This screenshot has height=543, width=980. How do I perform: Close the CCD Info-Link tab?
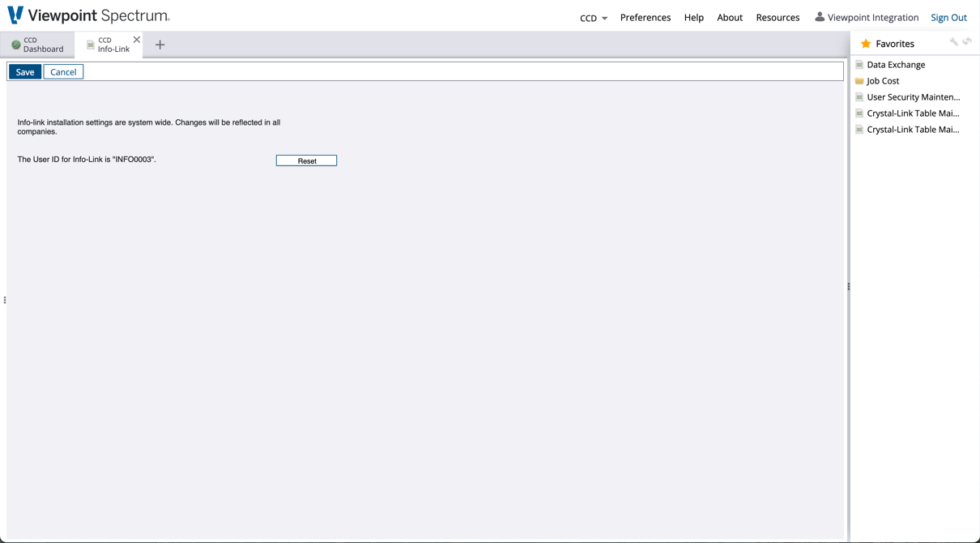click(137, 40)
